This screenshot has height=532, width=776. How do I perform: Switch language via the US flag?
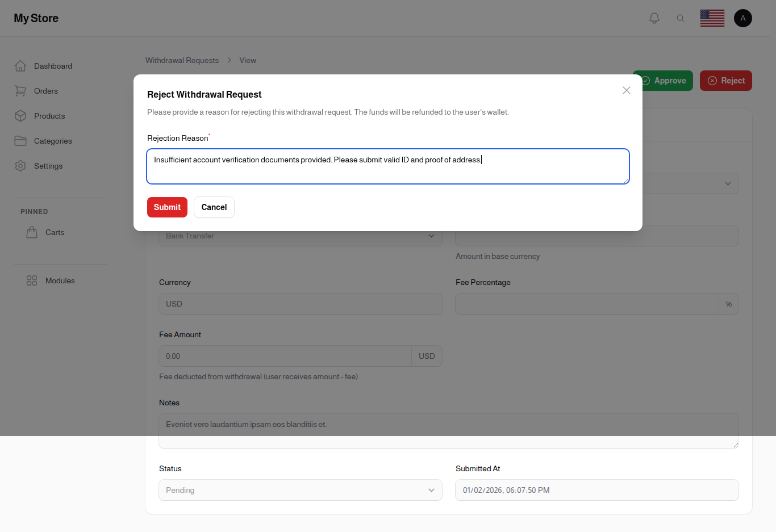[x=712, y=18]
